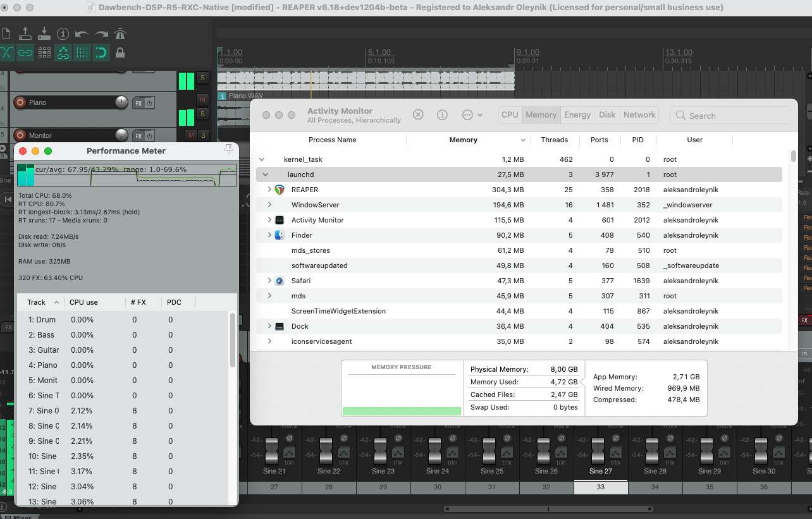Solo the Piano track
Screen dimensions: 812x519
coord(202,113)
